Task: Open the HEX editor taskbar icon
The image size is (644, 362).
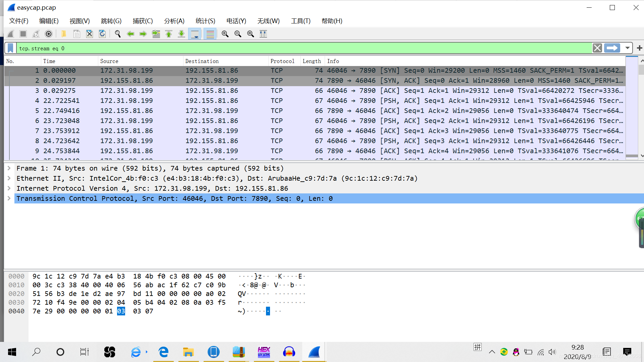Action: pos(264,352)
